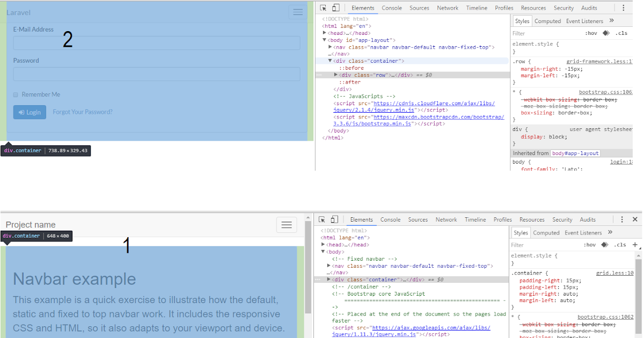Open grid.less:10 source link
This screenshot has height=338, width=644.
pos(615,273)
